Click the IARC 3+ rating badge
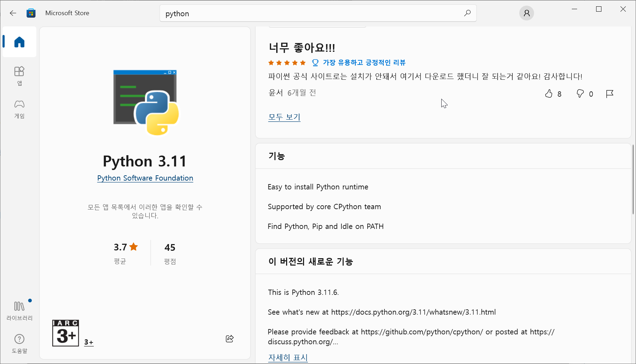Viewport: 636px width, 364px height. (x=66, y=333)
